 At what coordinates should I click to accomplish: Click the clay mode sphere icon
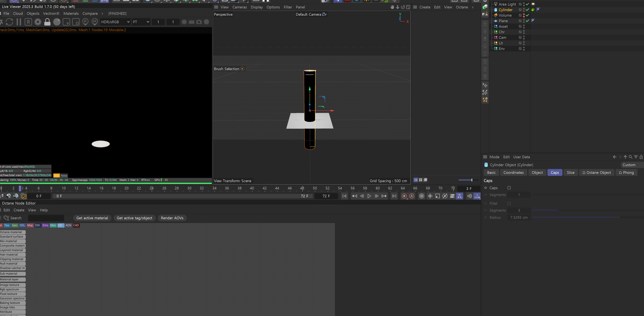57,22
